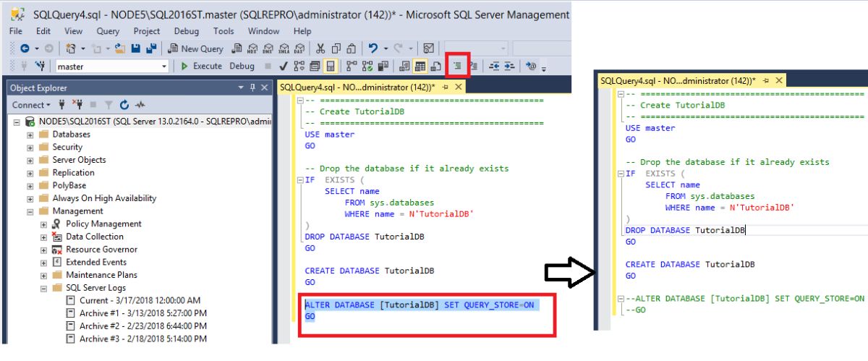Click the Execute button
Screen dimensions: 868x361
coord(201,66)
